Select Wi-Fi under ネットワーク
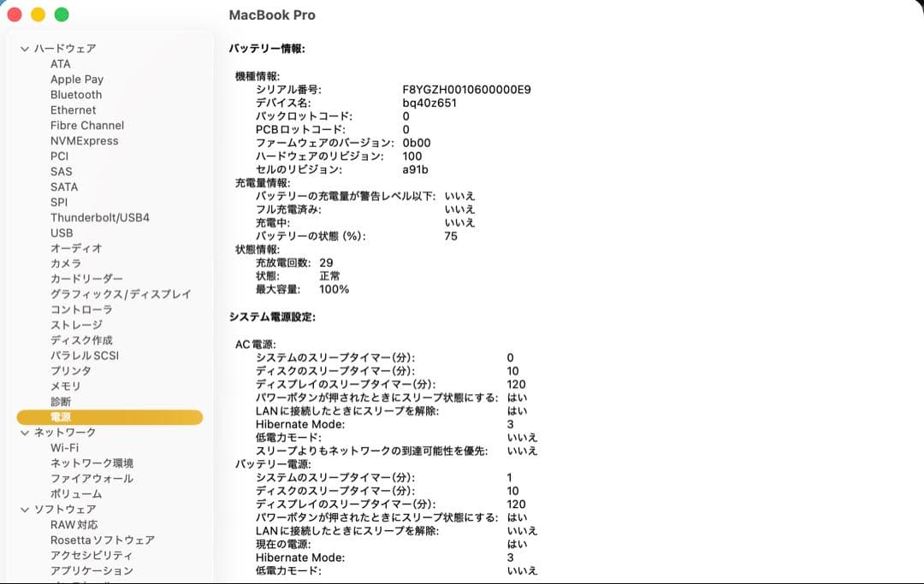The width and height of the screenshot is (924, 584). pos(67,447)
